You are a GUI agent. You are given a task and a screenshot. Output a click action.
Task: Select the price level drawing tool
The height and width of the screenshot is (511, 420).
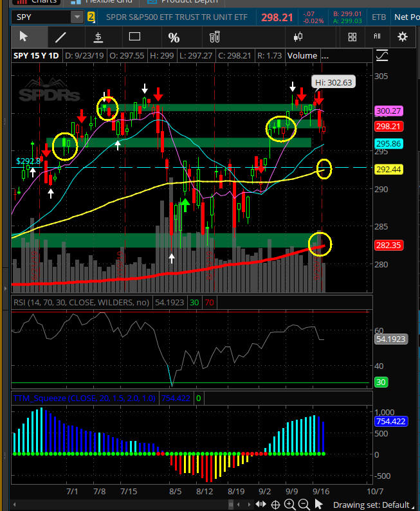click(x=98, y=37)
